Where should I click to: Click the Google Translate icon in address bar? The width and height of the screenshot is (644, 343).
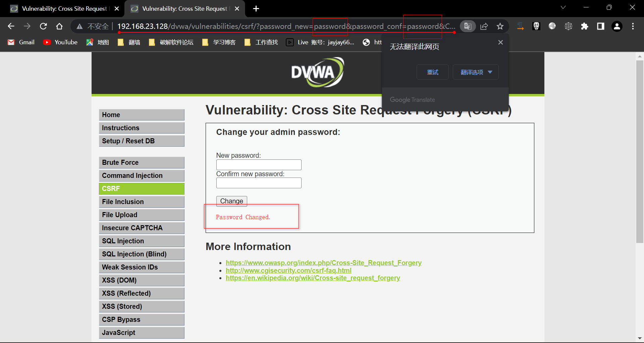[x=468, y=26]
